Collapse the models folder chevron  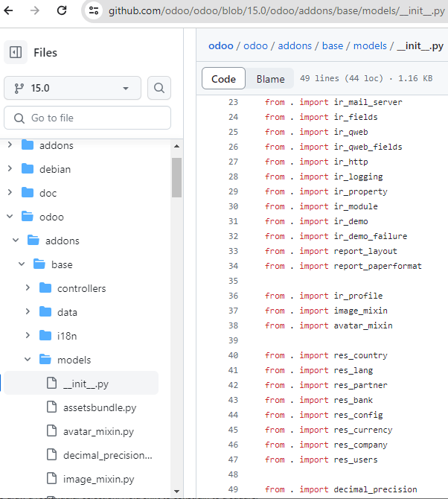point(28,360)
